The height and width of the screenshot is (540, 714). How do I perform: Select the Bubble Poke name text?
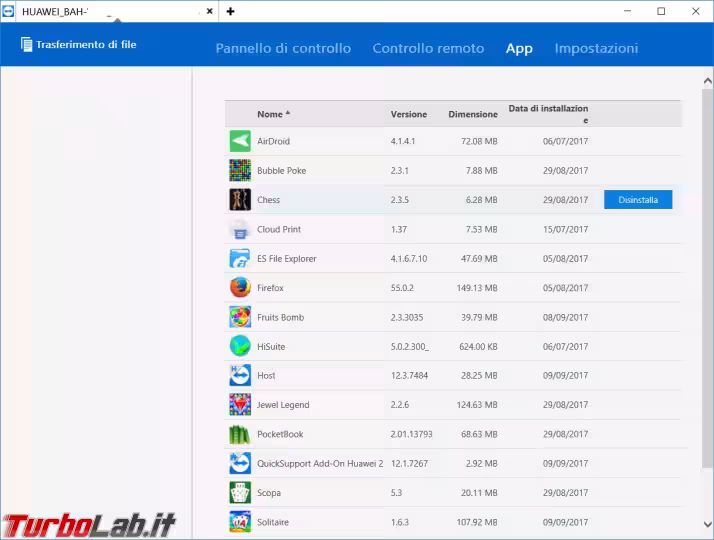(x=281, y=171)
